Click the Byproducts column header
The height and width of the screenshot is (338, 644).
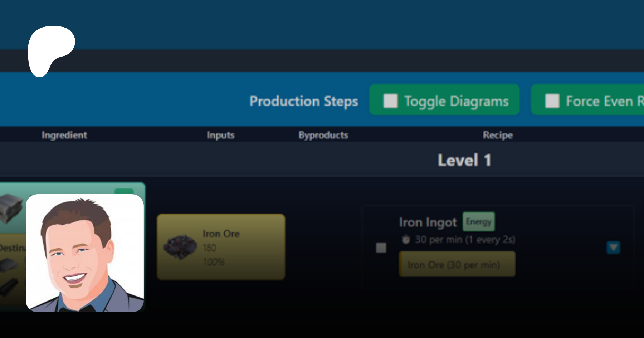point(323,135)
